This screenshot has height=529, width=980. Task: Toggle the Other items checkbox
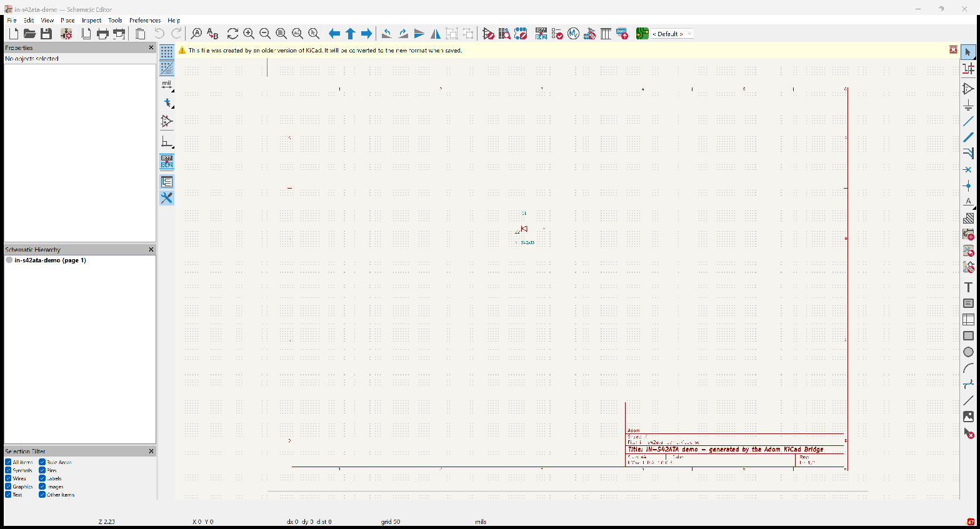[x=42, y=495]
